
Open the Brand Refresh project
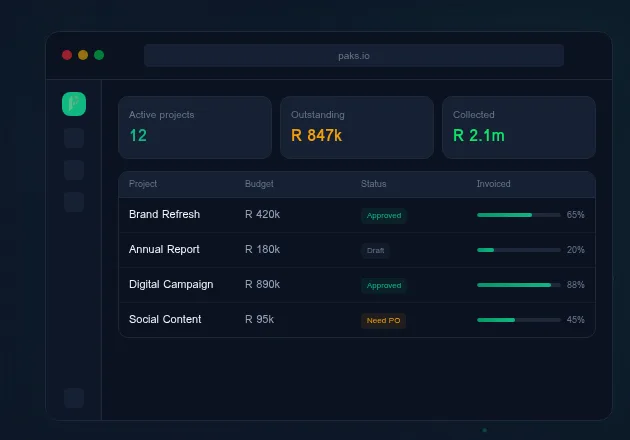tap(164, 214)
